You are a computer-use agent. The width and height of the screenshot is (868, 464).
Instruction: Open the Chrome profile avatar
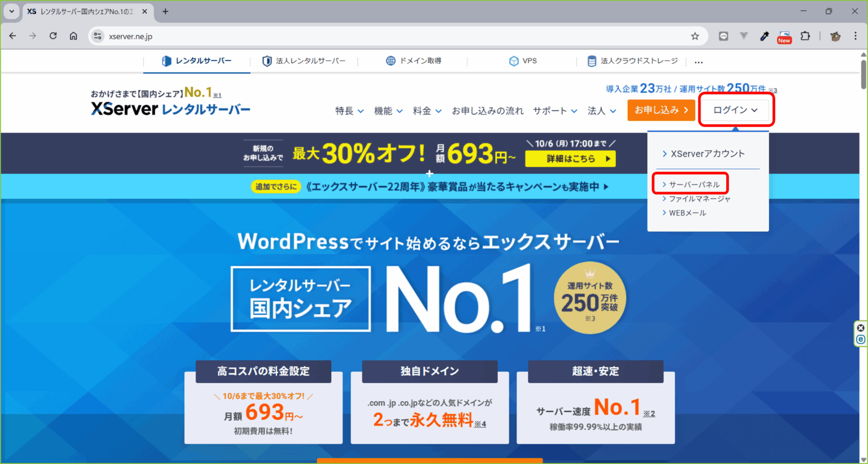(x=835, y=36)
